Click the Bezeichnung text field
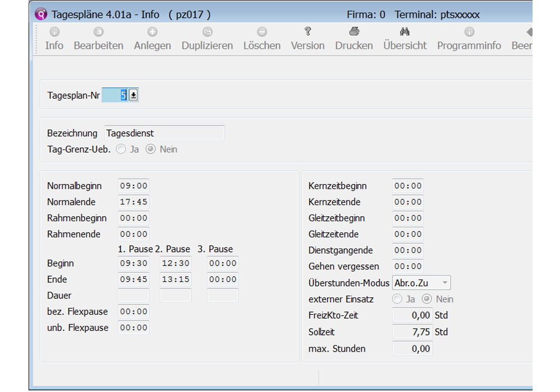560x392 pixels. click(164, 133)
